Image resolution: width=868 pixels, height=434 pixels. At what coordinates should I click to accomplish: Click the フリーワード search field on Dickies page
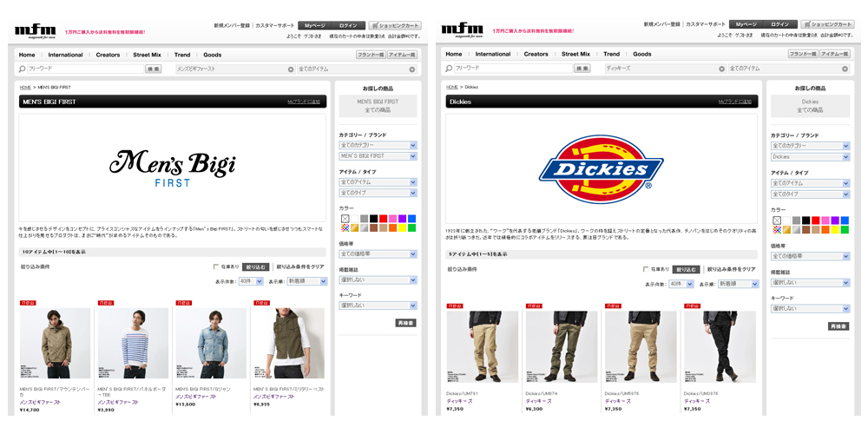pyautogui.click(x=513, y=69)
